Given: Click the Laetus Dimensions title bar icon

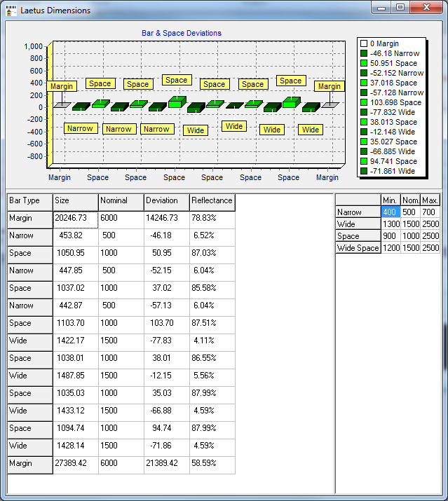Looking at the screenshot, I should coord(11,11).
